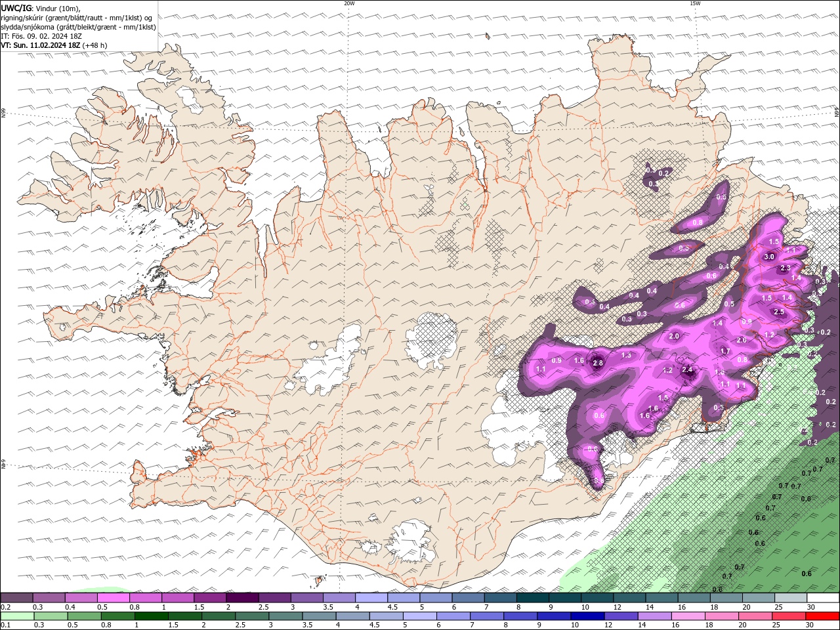Click the red 30 mm rain legend swatch
The height and width of the screenshot is (630, 840).
pyautogui.click(x=823, y=616)
